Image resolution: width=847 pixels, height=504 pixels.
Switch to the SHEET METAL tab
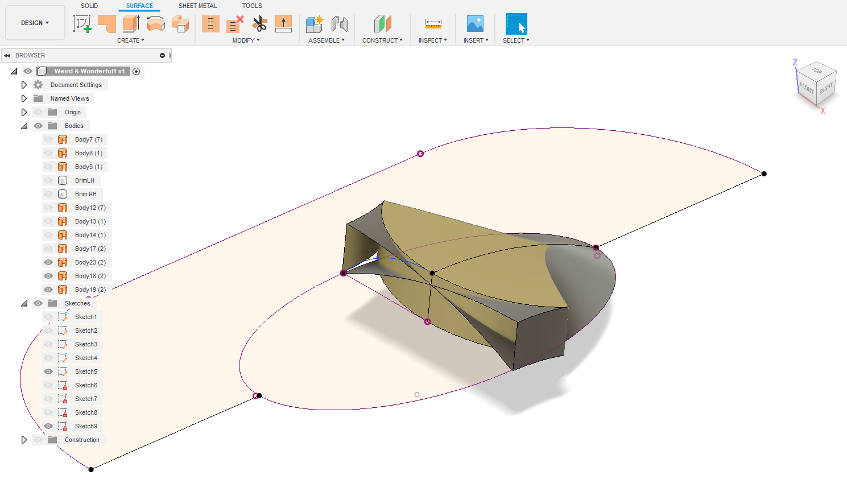pos(198,6)
